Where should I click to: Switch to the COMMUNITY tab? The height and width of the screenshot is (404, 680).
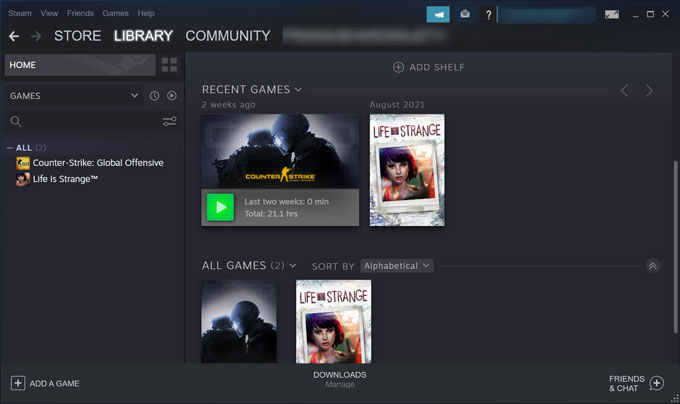pos(228,36)
